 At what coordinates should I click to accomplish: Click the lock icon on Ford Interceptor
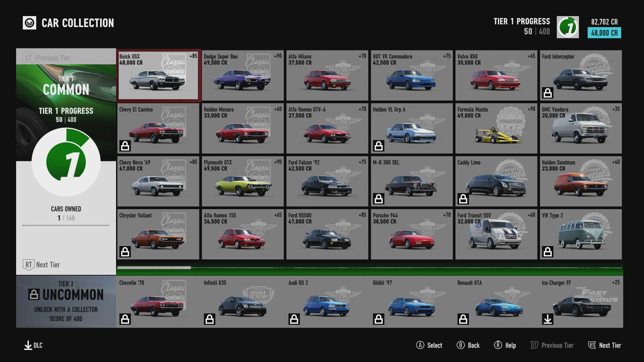(x=548, y=93)
